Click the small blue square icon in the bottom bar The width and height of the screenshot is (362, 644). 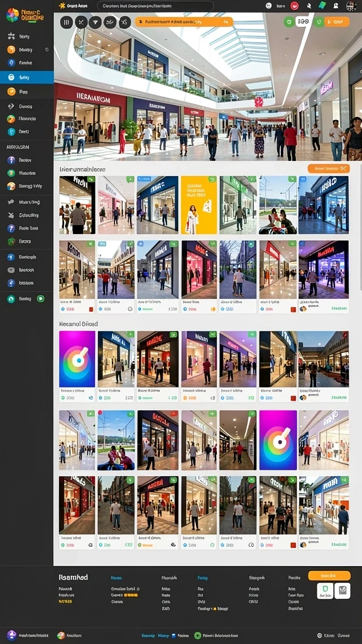click(x=173, y=635)
